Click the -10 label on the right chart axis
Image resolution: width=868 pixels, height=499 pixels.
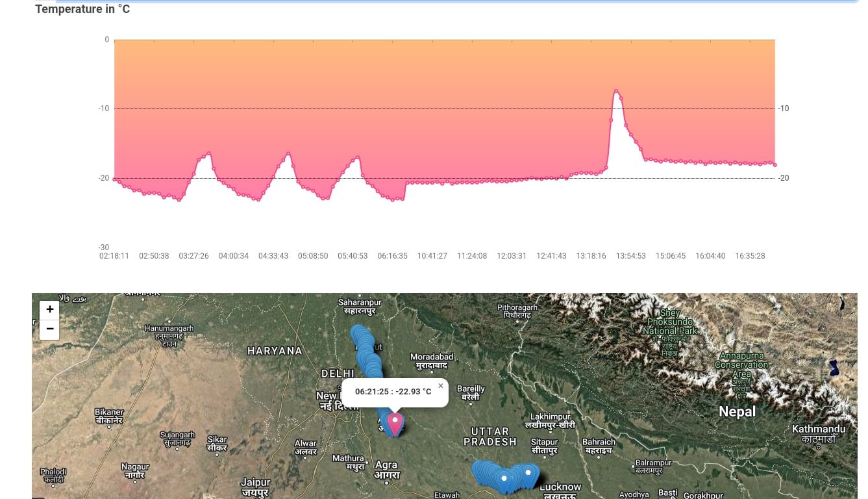pos(784,109)
